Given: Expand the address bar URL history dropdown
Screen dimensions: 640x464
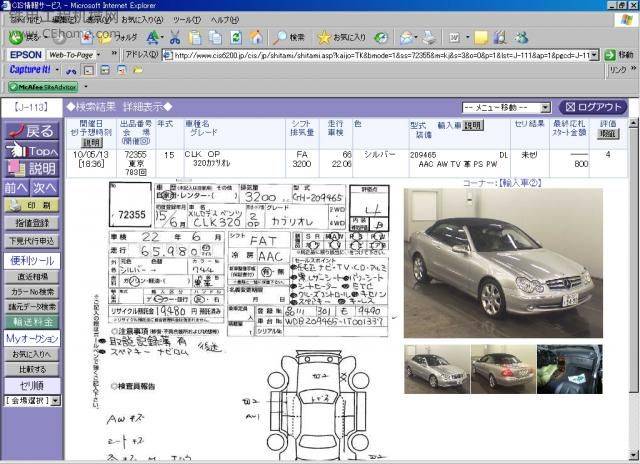Looking at the screenshot, I should (595, 55).
